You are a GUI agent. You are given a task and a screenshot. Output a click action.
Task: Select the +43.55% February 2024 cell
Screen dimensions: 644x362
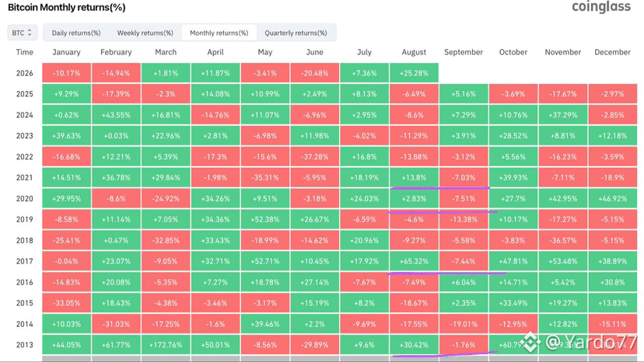pos(116,115)
